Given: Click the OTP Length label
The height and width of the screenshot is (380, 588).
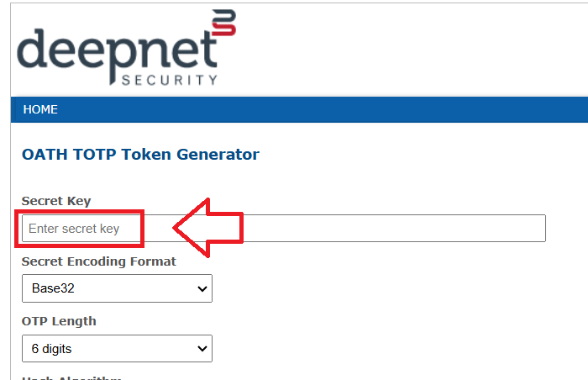Looking at the screenshot, I should click(x=59, y=321).
